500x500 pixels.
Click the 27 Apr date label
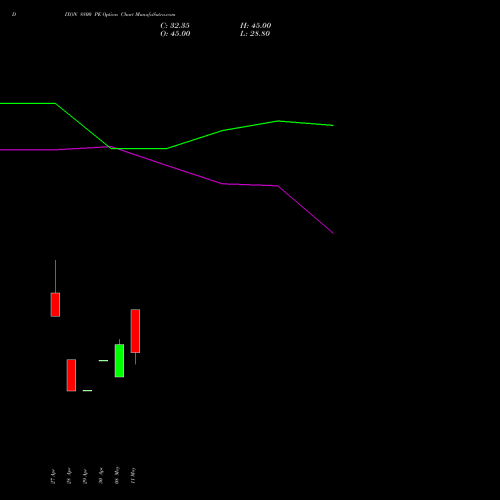click(53, 476)
